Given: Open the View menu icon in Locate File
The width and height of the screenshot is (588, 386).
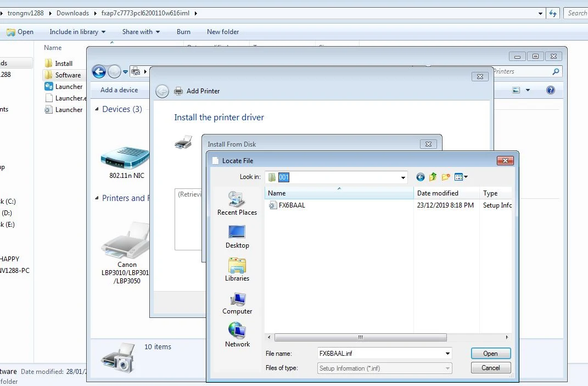Looking at the screenshot, I should [x=461, y=177].
